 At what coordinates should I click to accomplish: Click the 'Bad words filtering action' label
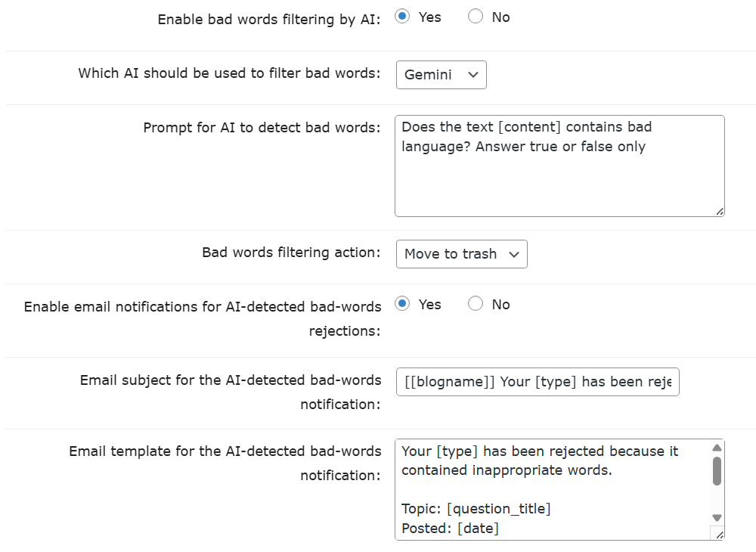pyautogui.click(x=291, y=253)
